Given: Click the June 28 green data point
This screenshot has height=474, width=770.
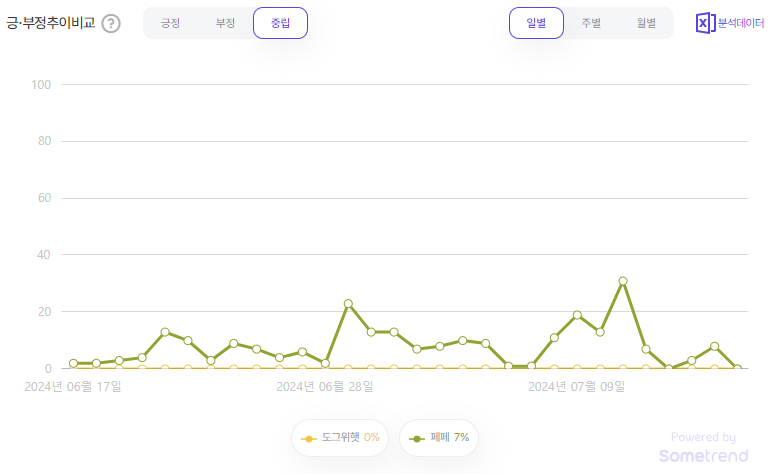Looking at the screenshot, I should click(325, 363).
